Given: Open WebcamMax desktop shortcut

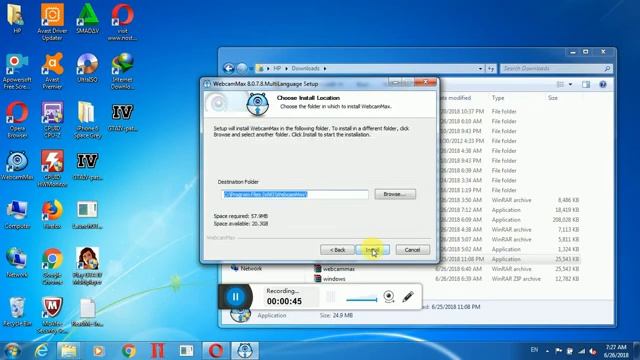Looking at the screenshot, I should (17, 166).
